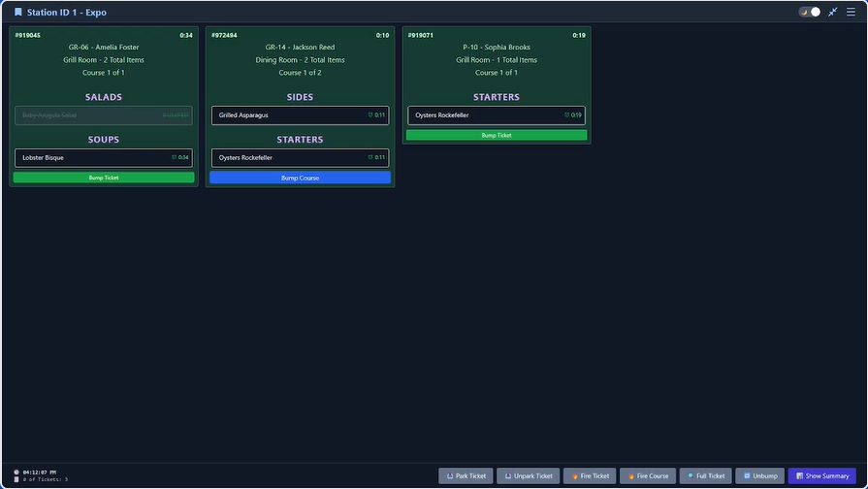This screenshot has width=868, height=489.
Task: Click the bookmark icon beside Station ID
Action: click(18, 12)
